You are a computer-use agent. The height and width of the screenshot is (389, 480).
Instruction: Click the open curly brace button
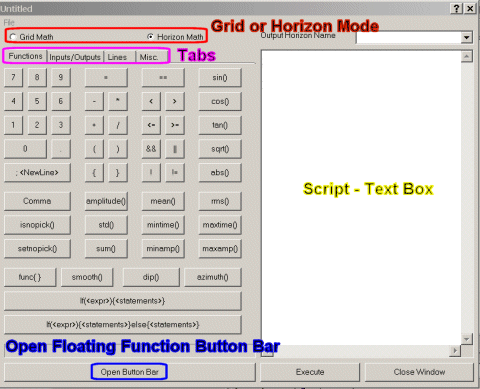pos(94,172)
